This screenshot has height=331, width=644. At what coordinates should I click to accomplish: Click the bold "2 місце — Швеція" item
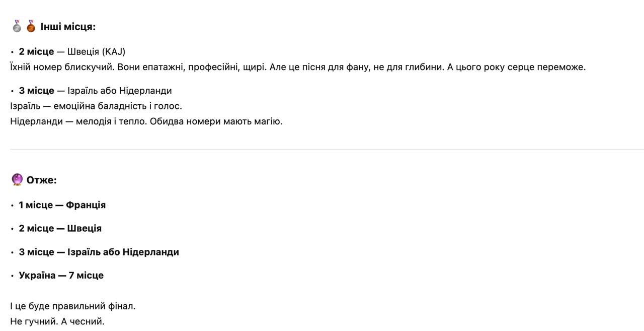(x=60, y=228)
